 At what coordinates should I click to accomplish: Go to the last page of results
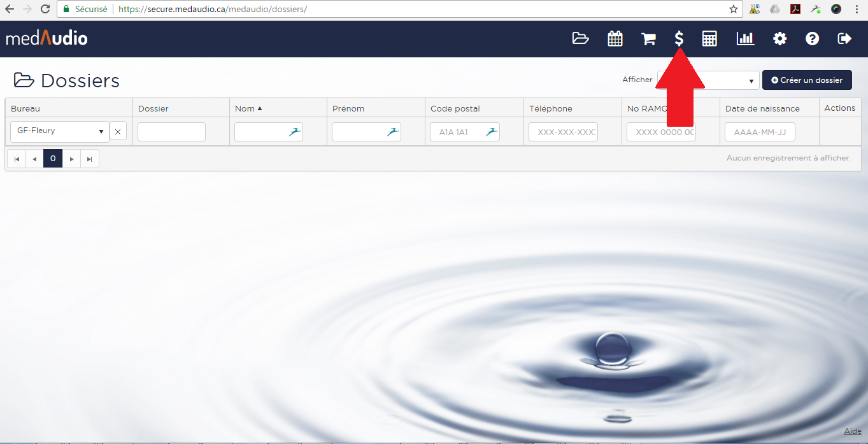(x=90, y=159)
